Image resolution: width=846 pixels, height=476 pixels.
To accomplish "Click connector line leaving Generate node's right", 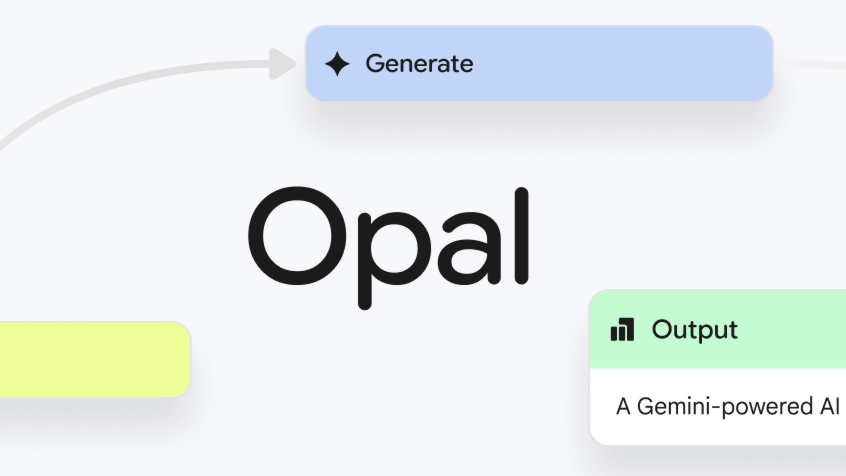I will point(810,65).
